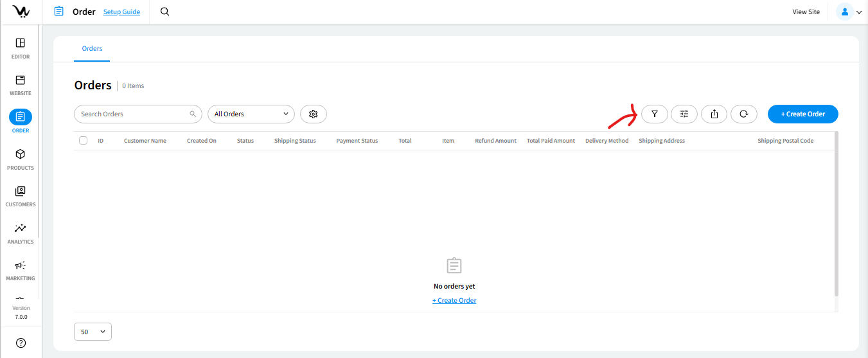This screenshot has height=358, width=868.
Task: Refresh the orders list
Action: click(743, 114)
